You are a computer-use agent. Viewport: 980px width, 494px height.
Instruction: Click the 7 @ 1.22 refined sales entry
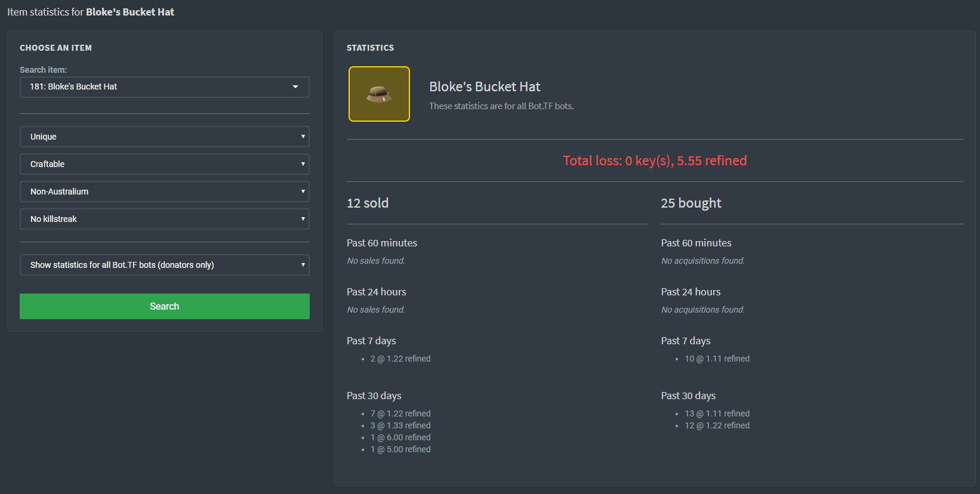click(x=400, y=413)
